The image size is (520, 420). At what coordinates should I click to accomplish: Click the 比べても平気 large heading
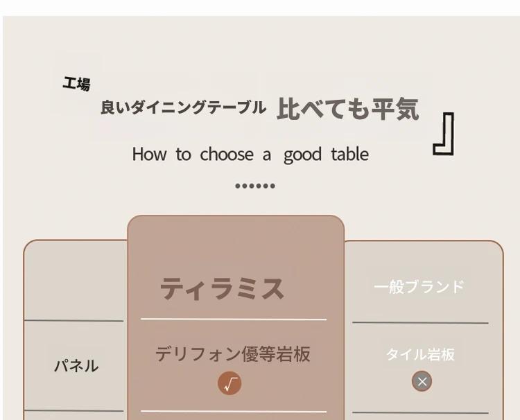pyautogui.click(x=348, y=109)
